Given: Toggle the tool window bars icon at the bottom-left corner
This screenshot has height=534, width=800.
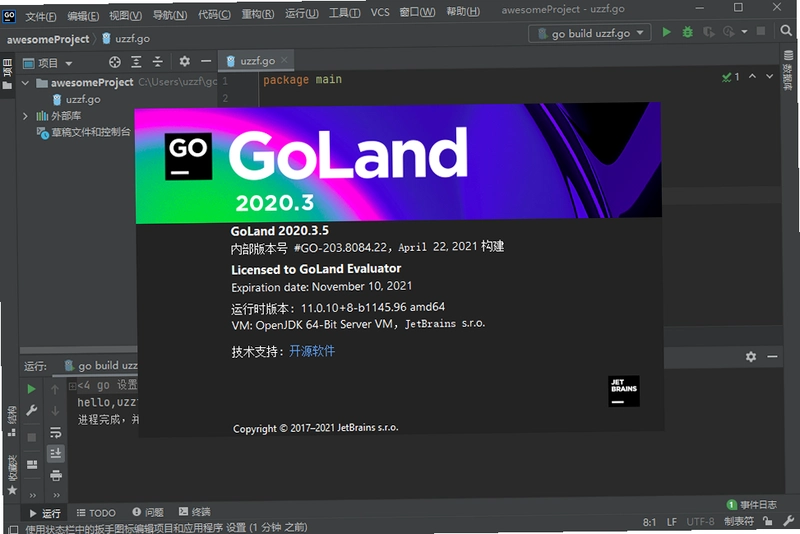Looking at the screenshot, I should point(12,529).
